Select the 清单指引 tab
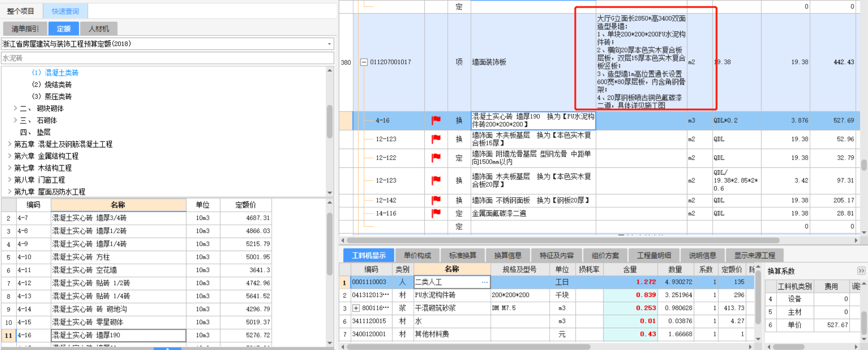 click(25, 29)
